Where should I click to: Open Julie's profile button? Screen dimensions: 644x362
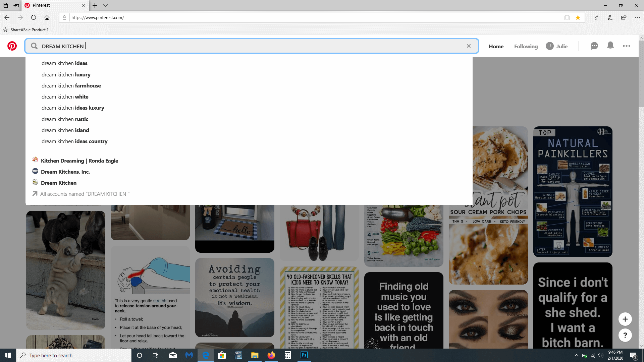click(557, 46)
